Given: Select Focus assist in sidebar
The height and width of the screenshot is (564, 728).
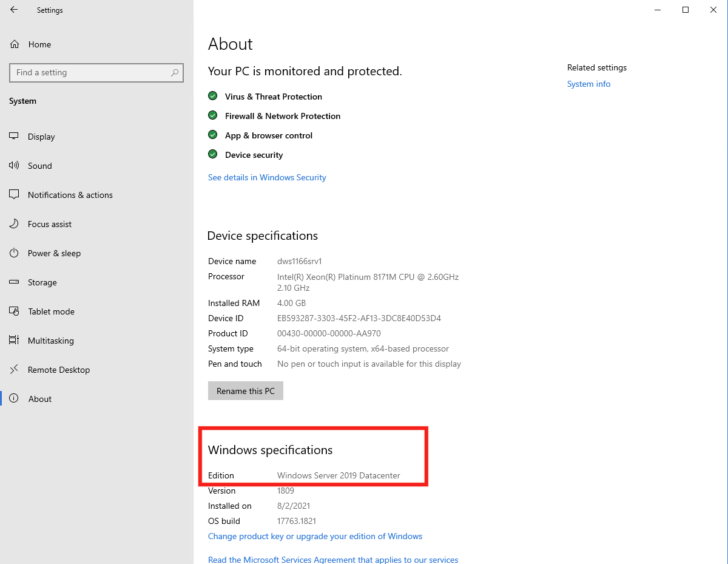Looking at the screenshot, I should point(96,224).
